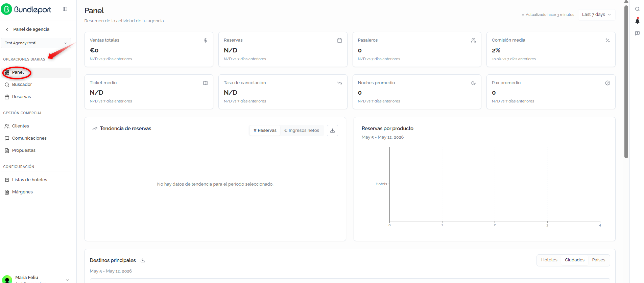
Task: Click the moon icon on Noches promedio card
Action: click(x=473, y=83)
